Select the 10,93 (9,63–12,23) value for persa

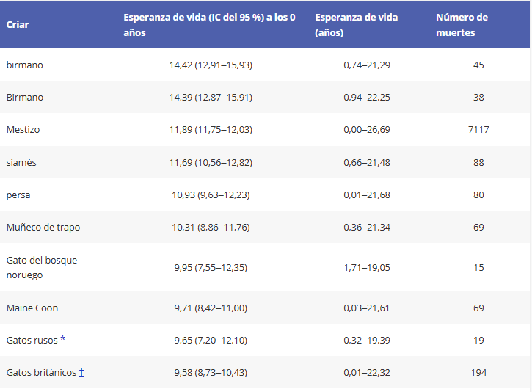[x=211, y=195]
